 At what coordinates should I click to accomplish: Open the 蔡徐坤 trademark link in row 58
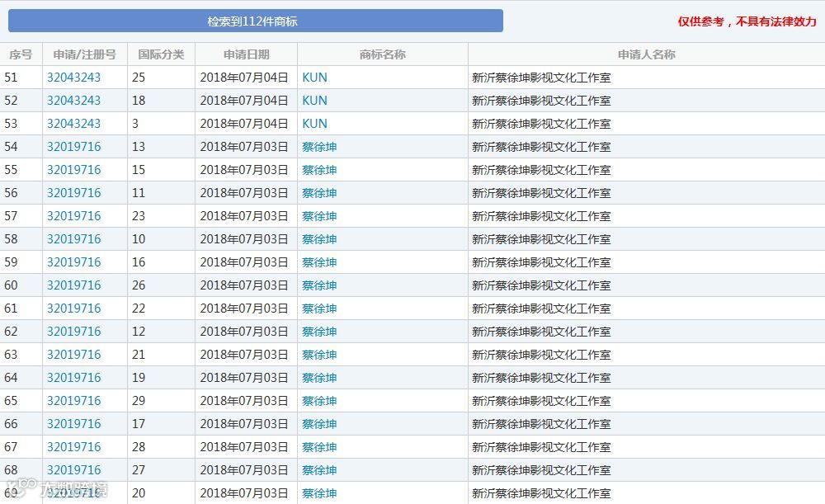pos(319,239)
